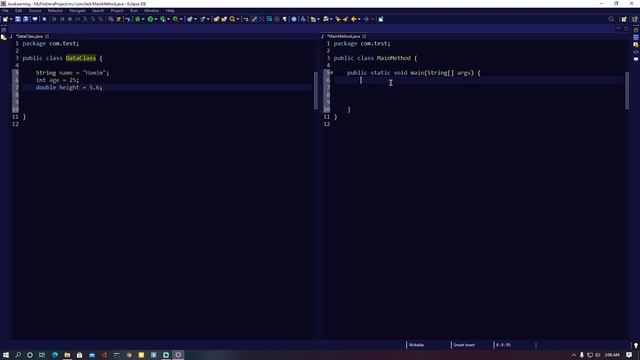Click the Run External Tools icon

pos(176,19)
